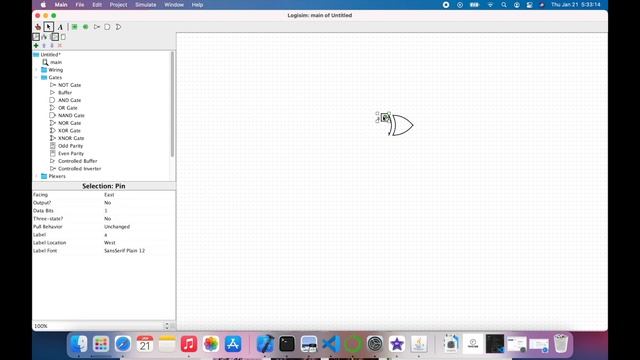Screen dimensions: 640x360
Task: Open Visual Studio Code from dock
Action: [x=331, y=344]
